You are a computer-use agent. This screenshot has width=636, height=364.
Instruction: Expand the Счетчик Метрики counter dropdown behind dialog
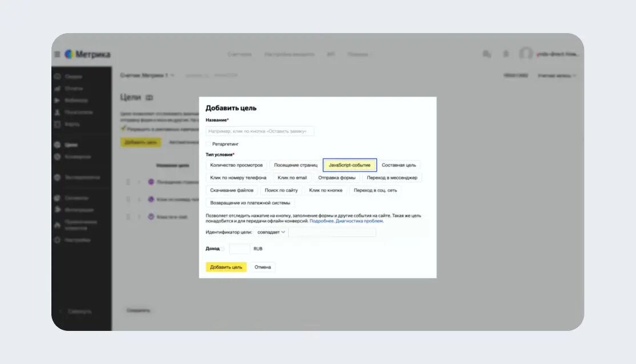(147, 75)
